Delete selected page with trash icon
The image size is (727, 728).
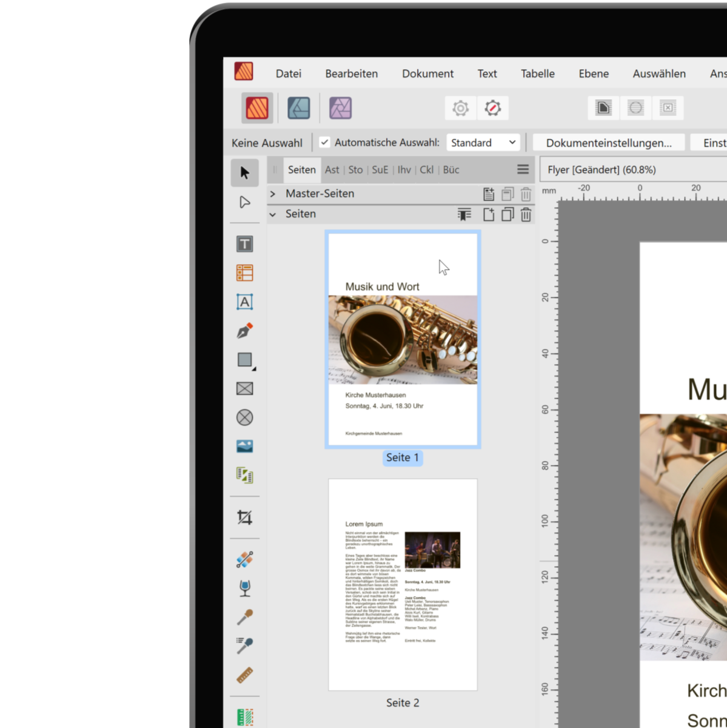click(526, 214)
